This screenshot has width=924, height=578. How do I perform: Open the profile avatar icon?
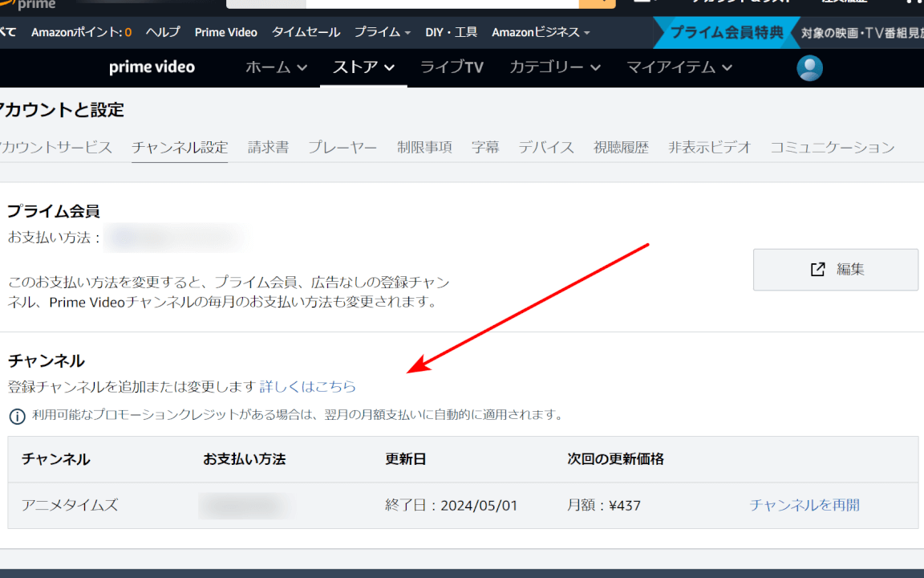(809, 67)
